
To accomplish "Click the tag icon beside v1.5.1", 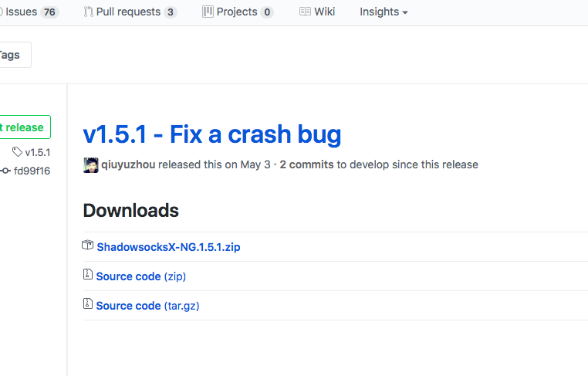I will tap(17, 152).
